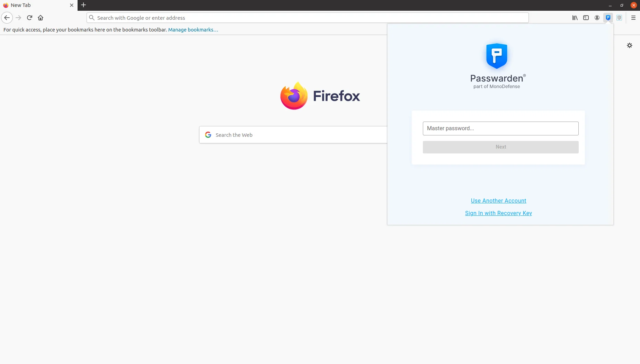Open the Firefox hamburger menu
Viewport: 640px width, 364px height.
633,18
